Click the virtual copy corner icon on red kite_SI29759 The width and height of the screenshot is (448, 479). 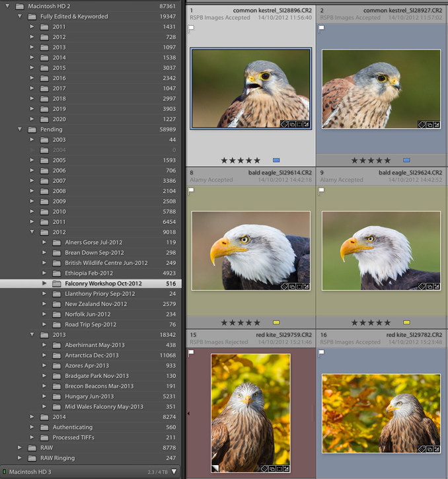pyautogui.click(x=215, y=468)
